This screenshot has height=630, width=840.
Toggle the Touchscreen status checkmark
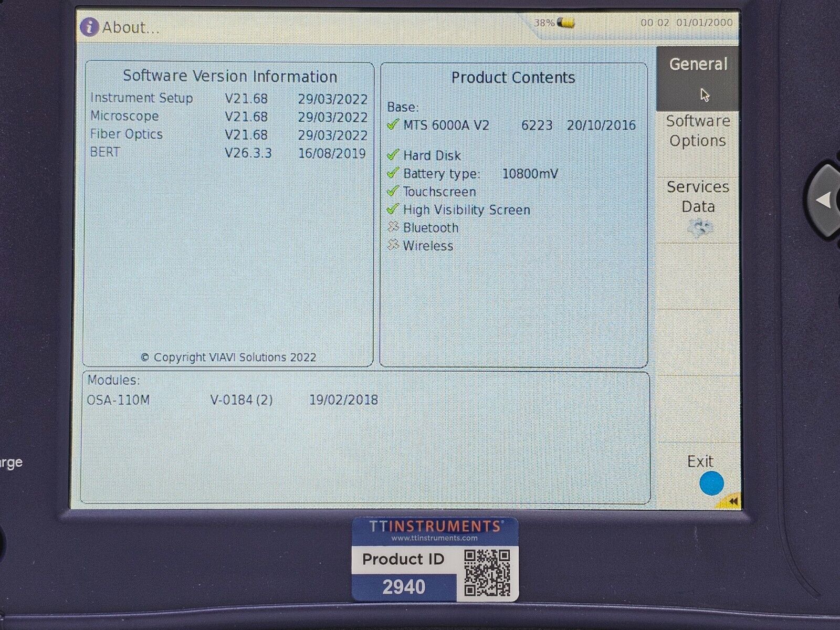coord(392,191)
